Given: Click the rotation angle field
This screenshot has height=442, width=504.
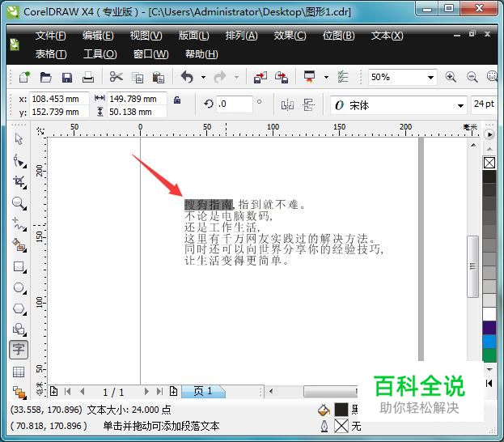Looking at the screenshot, I should (x=234, y=104).
